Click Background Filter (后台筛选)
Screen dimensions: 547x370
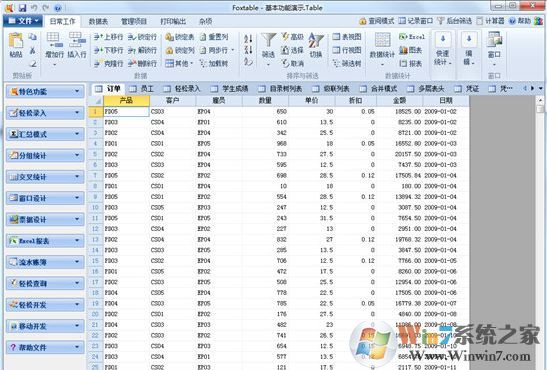[x=455, y=21]
